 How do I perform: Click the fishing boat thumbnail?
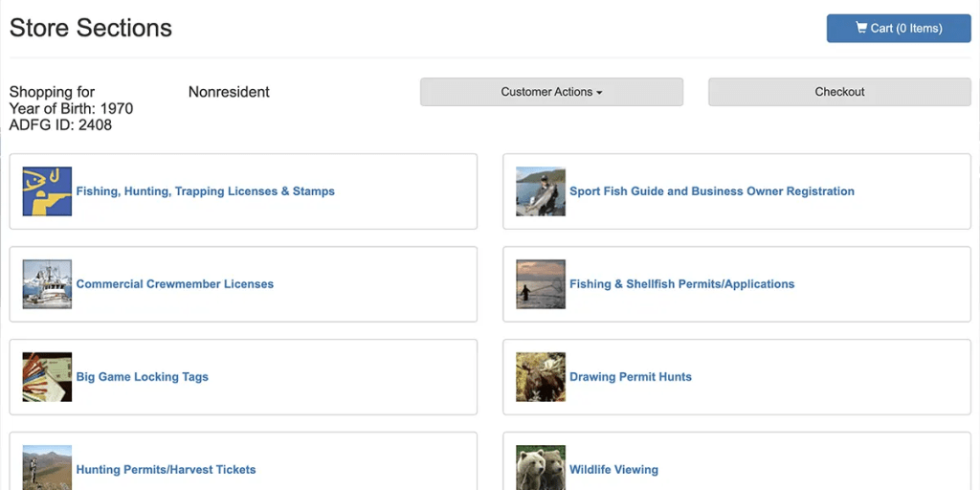click(x=47, y=284)
